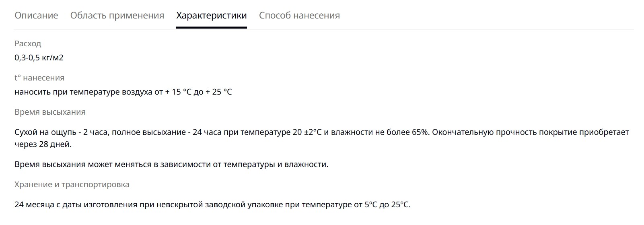Click the 24 месяца storage text
The image size is (644, 225).
tap(212, 204)
